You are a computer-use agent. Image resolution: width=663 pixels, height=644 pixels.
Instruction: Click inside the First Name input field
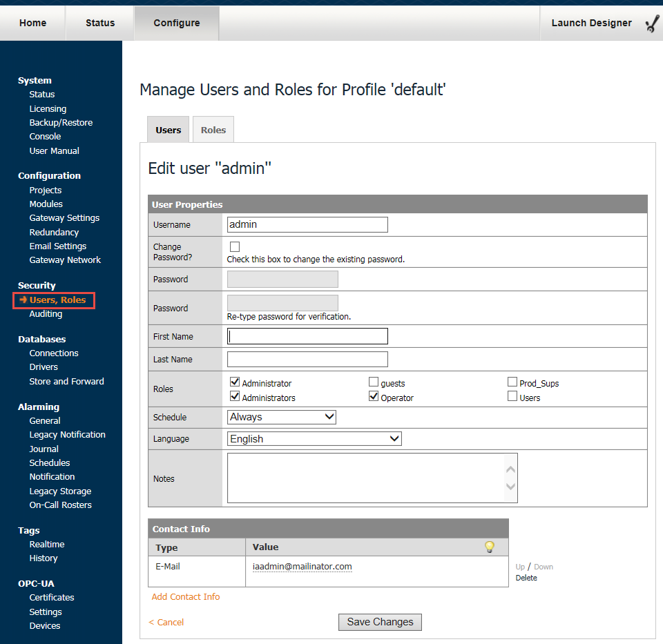coord(307,336)
